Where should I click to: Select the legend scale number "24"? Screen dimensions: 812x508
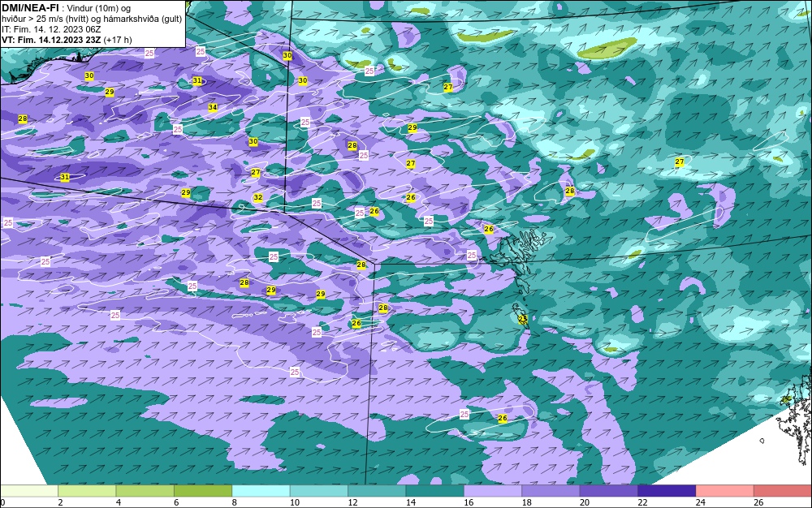click(701, 502)
